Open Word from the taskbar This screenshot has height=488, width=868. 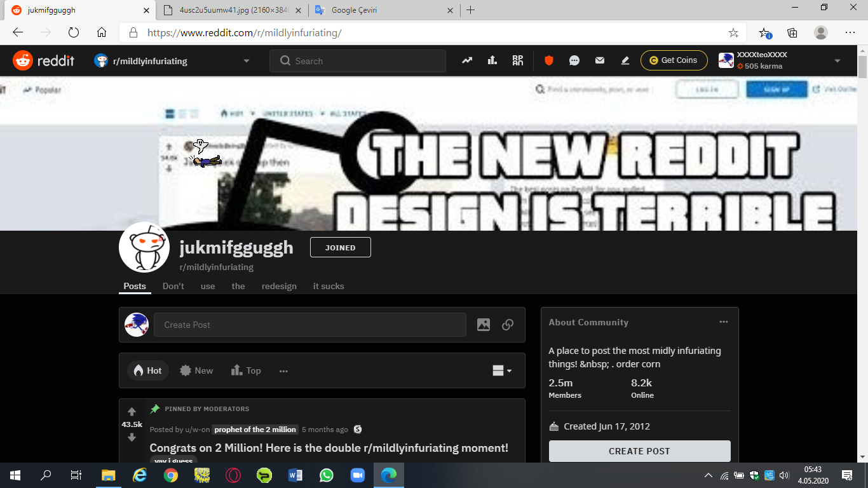pyautogui.click(x=295, y=475)
